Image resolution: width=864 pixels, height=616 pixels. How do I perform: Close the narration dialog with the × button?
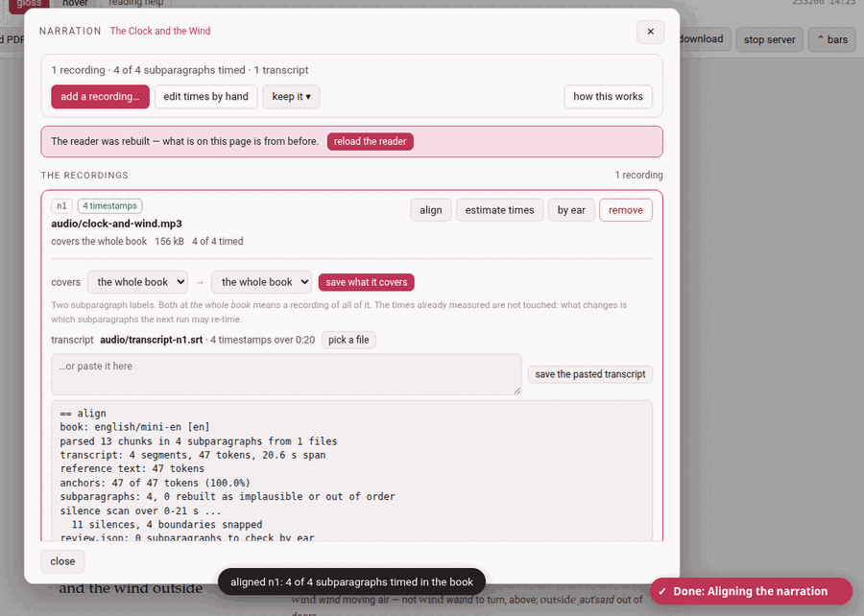point(650,32)
